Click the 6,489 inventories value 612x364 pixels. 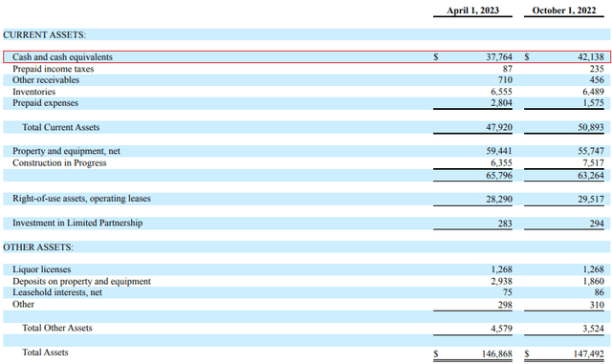tap(593, 92)
